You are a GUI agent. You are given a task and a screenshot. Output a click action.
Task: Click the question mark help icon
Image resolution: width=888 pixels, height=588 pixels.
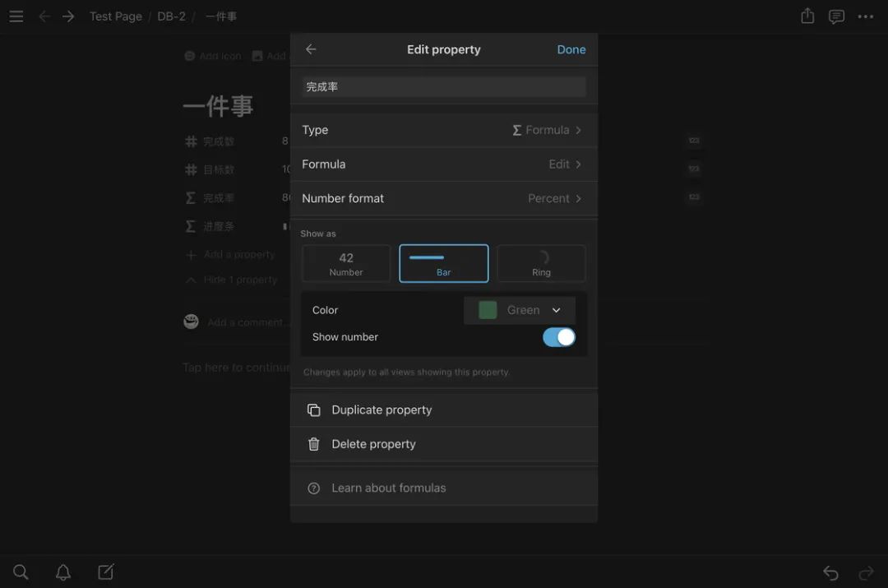(314, 488)
